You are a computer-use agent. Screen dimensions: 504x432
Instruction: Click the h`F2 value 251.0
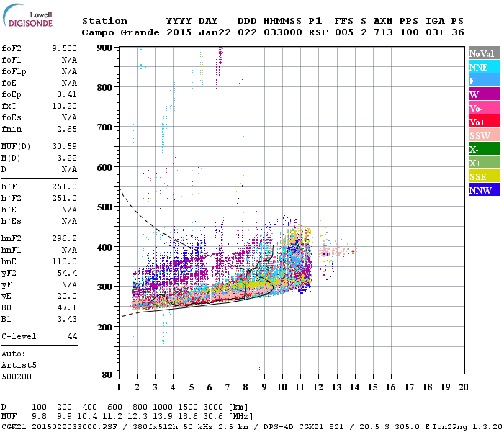coord(64,198)
